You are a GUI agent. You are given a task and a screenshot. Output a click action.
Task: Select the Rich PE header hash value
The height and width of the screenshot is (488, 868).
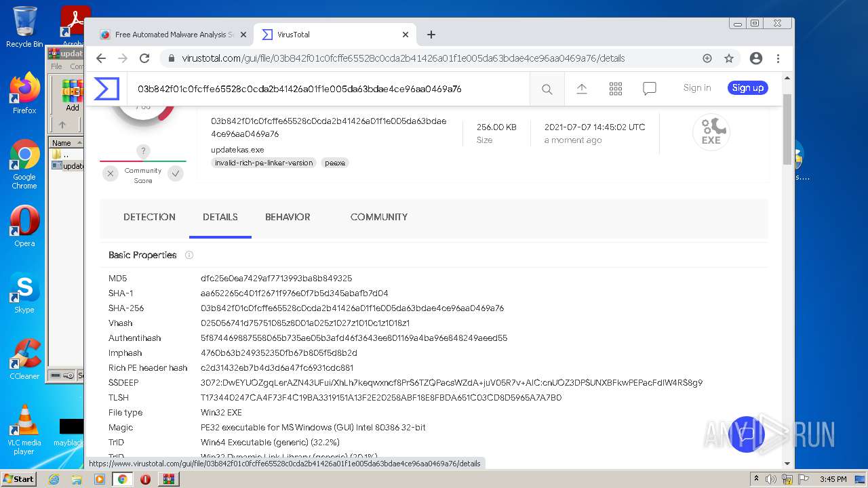pyautogui.click(x=277, y=368)
